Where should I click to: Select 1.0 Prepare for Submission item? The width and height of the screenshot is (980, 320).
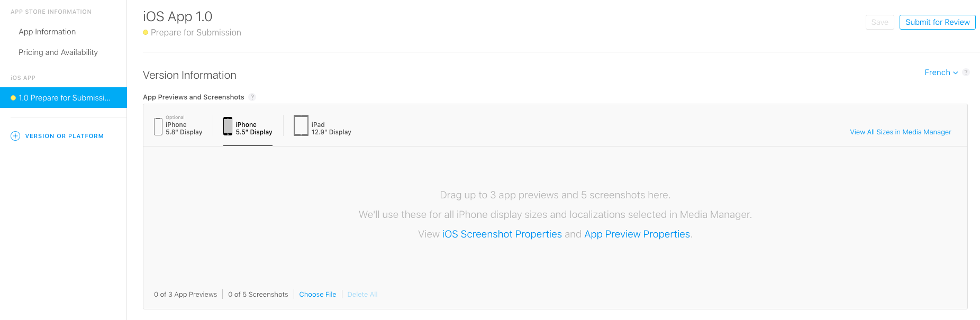click(x=64, y=98)
